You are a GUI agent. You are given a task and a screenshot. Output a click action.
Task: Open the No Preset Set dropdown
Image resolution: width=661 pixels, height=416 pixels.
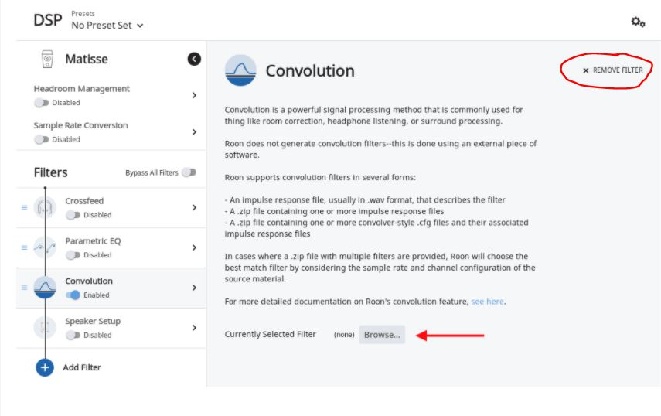[107, 26]
